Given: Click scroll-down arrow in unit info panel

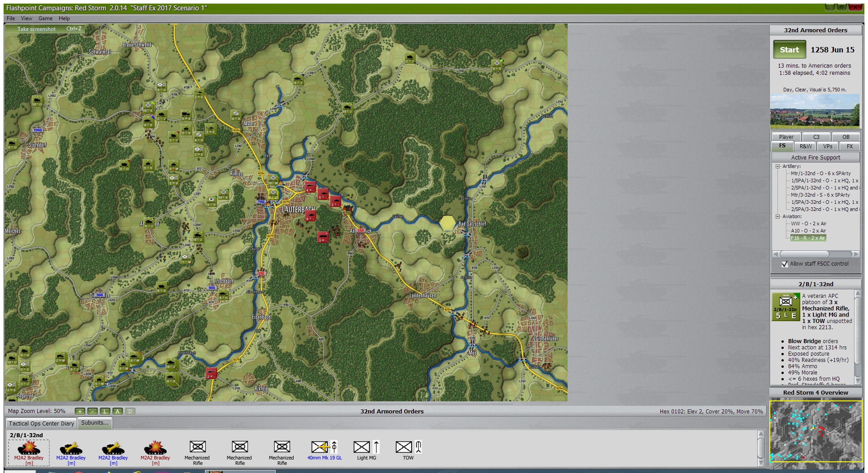Looking at the screenshot, I should coord(858,381).
